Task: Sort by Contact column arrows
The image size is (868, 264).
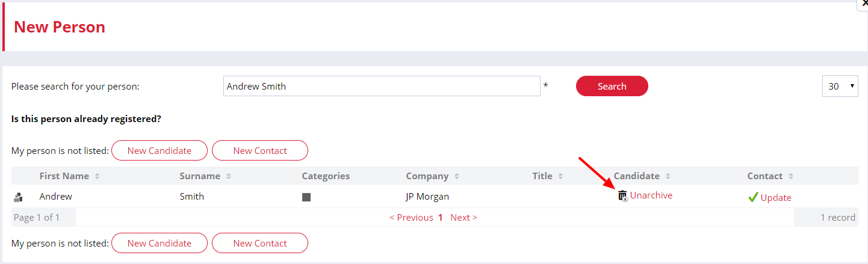Action: (791, 176)
